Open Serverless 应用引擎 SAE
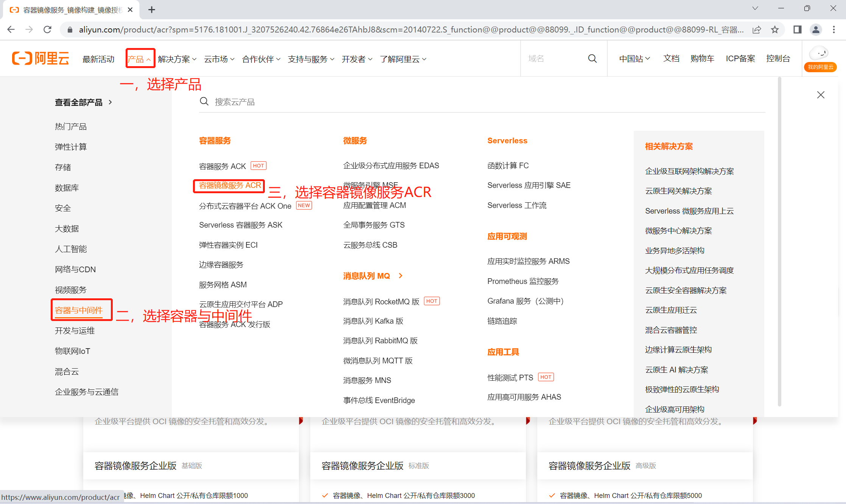Image resolution: width=846 pixels, height=504 pixels. (x=529, y=185)
